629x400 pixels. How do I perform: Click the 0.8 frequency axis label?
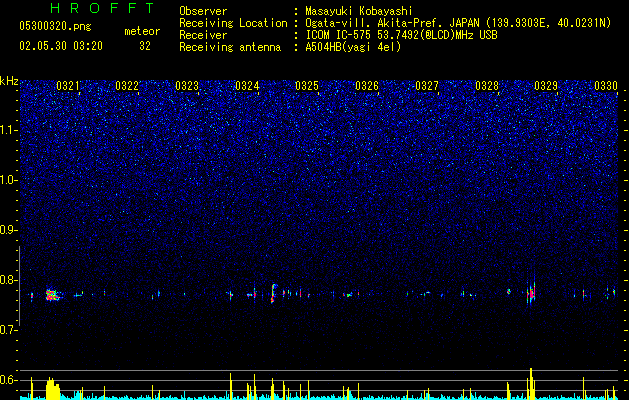coord(9,280)
